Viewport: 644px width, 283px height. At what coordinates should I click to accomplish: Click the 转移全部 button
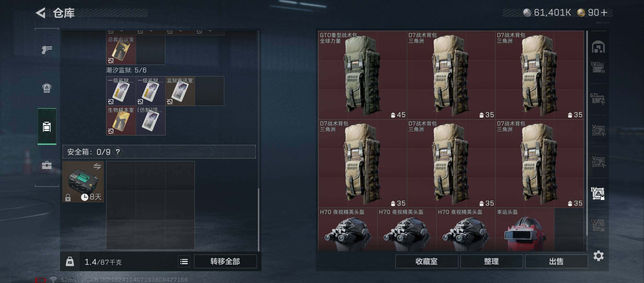[x=225, y=262]
